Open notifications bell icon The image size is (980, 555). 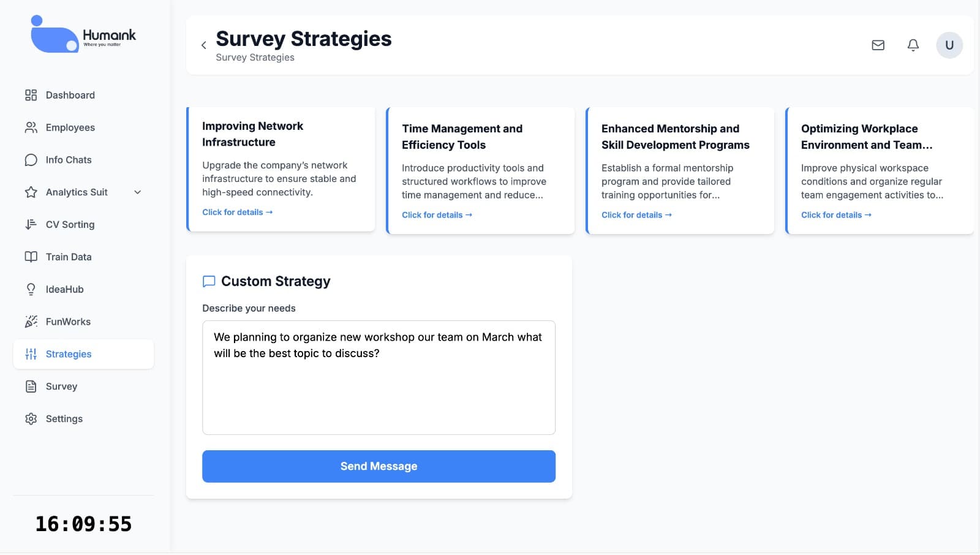tap(913, 45)
